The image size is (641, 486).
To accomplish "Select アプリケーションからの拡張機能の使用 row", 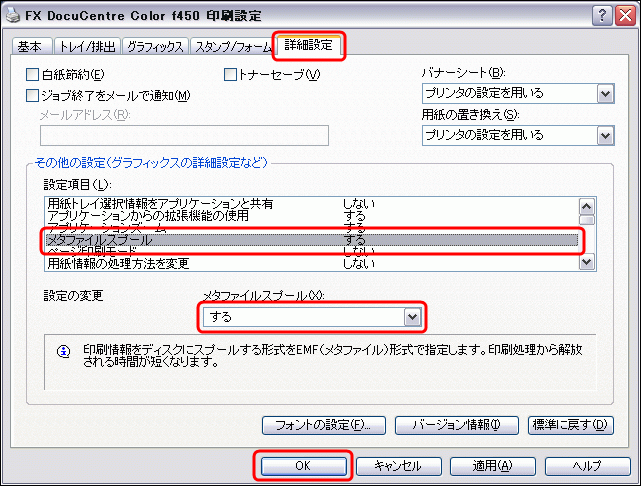I will pyautogui.click(x=311, y=215).
